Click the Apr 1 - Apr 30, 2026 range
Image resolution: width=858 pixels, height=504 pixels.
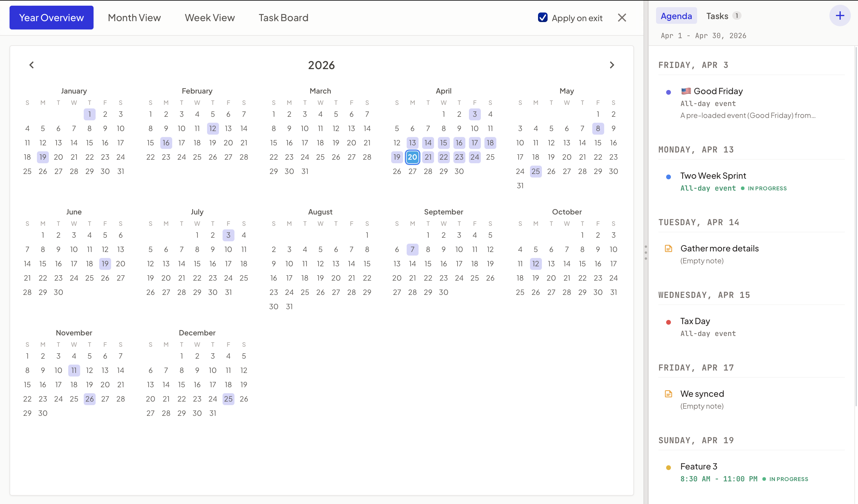pos(703,36)
